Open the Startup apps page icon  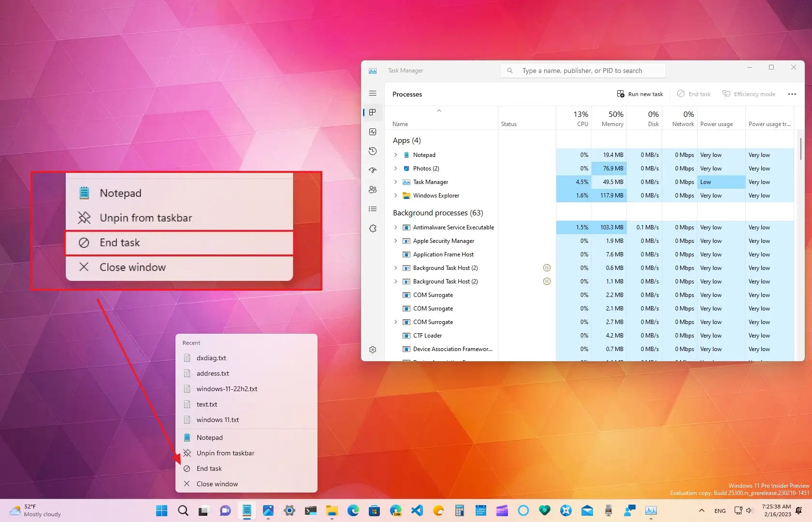point(373,170)
